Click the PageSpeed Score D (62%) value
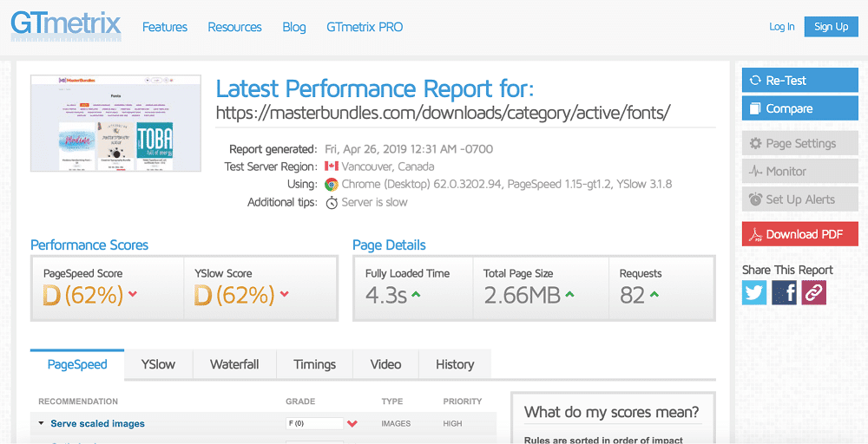 pyautogui.click(x=83, y=297)
